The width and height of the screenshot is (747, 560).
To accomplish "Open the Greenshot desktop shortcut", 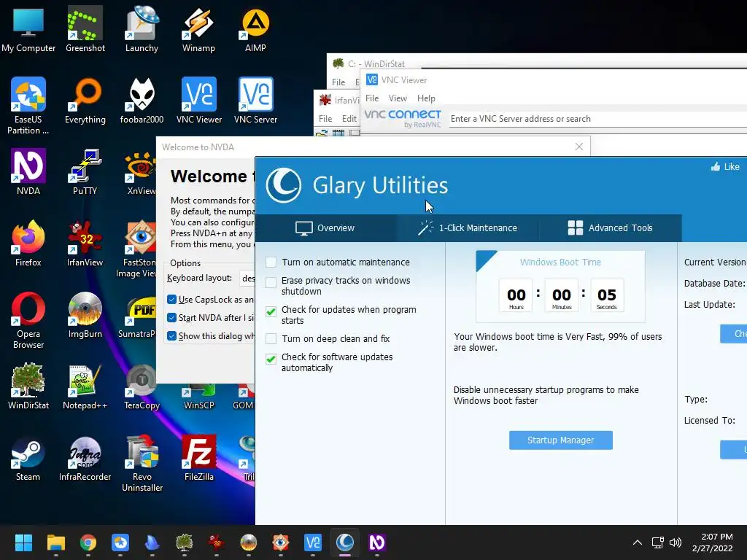I will point(85,28).
